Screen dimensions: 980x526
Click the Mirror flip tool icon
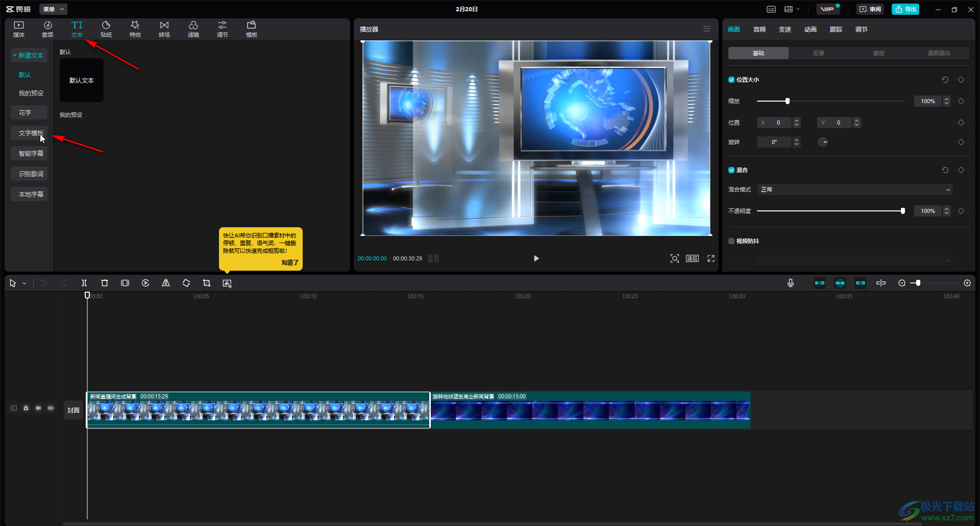pos(166,283)
